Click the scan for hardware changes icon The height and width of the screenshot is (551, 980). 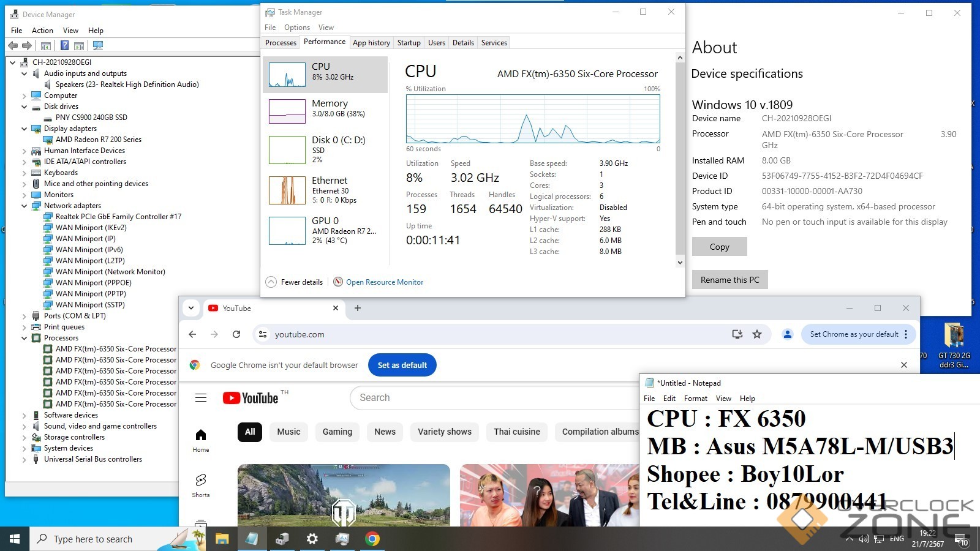click(97, 46)
